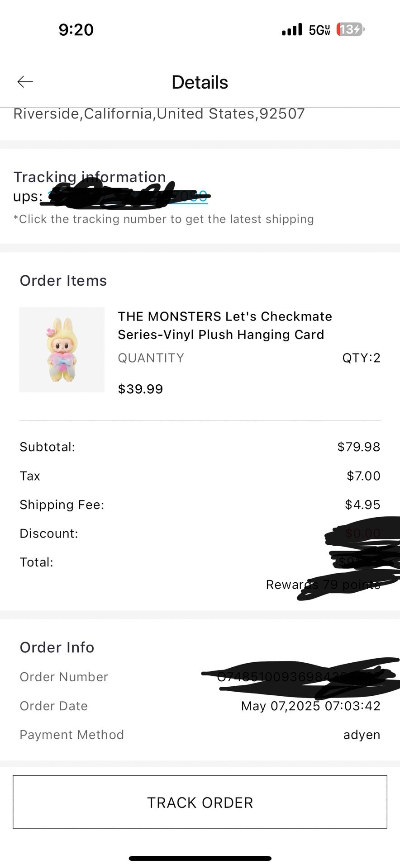This screenshot has width=400, height=868.
Task: Open the Labubu plush product thumbnail
Action: pos(62,349)
